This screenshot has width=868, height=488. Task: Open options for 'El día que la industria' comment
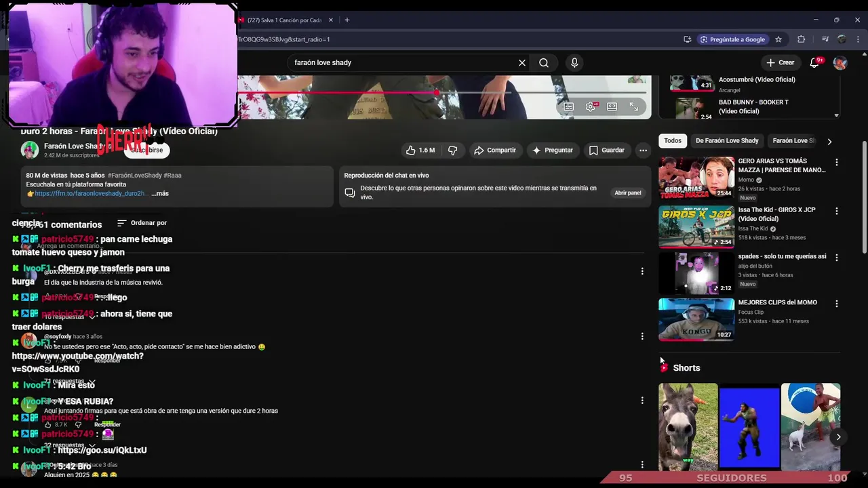(642, 271)
